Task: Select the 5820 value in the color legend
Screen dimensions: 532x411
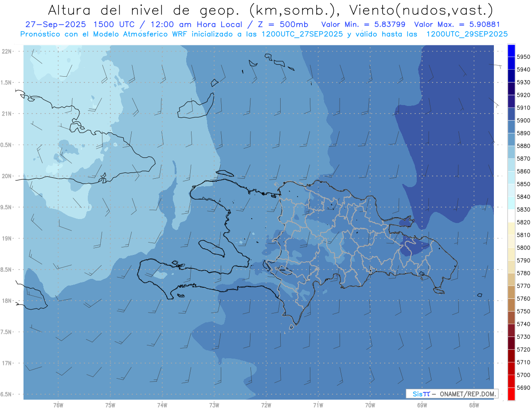Action: point(523,222)
